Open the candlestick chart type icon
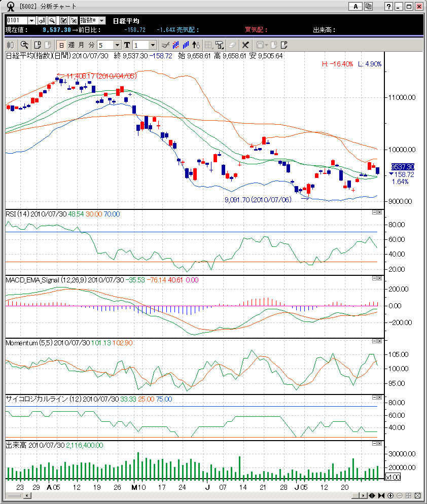The image size is (427, 504). (10, 45)
